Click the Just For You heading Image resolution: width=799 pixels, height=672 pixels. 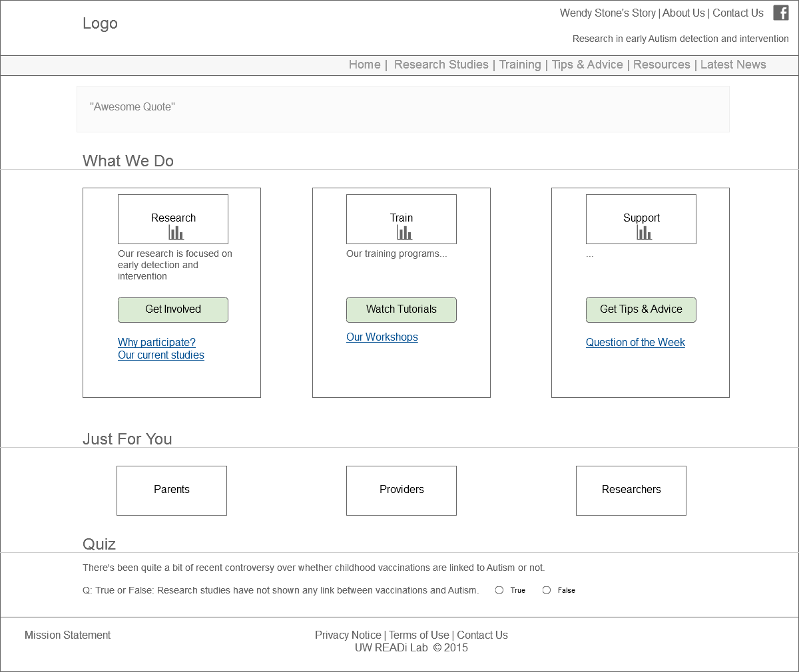[127, 439]
